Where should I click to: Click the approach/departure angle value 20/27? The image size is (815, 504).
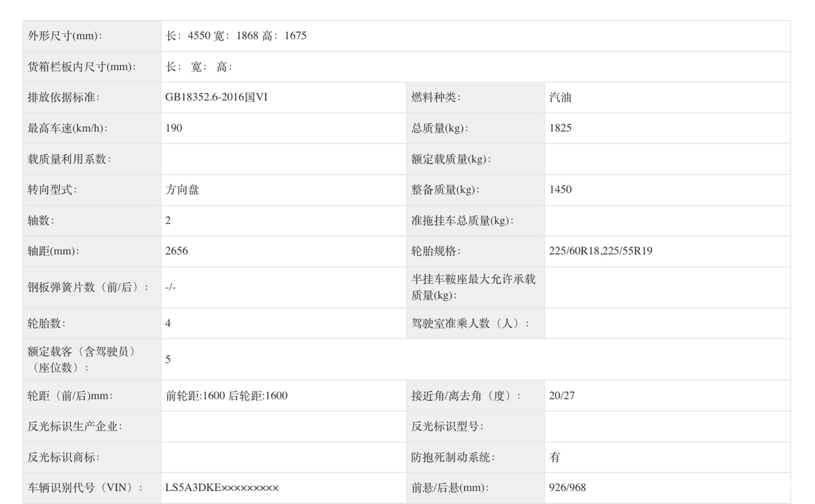pyautogui.click(x=562, y=395)
